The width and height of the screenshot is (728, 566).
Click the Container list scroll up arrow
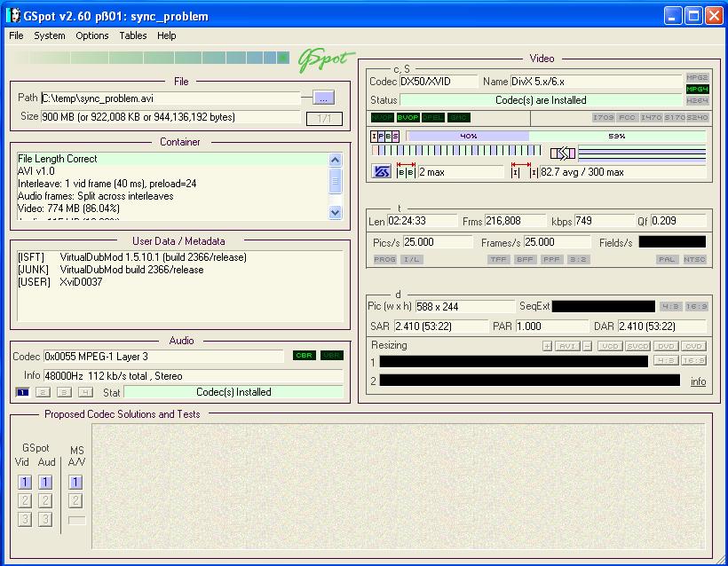pos(336,160)
